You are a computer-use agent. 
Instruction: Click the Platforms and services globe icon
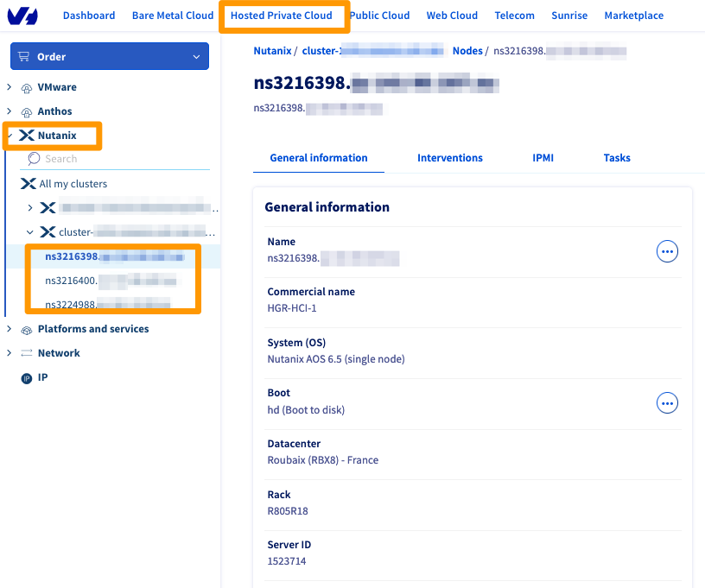tap(25, 329)
